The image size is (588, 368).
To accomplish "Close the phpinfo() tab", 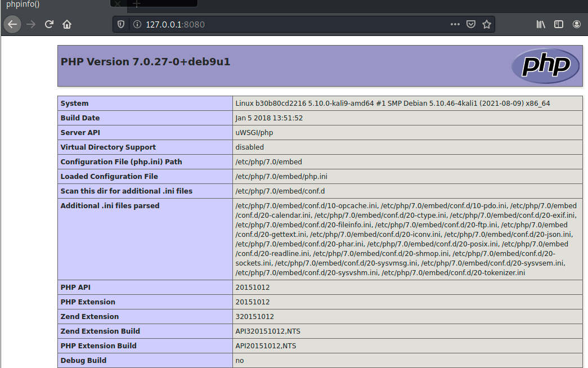I will coord(117,5).
